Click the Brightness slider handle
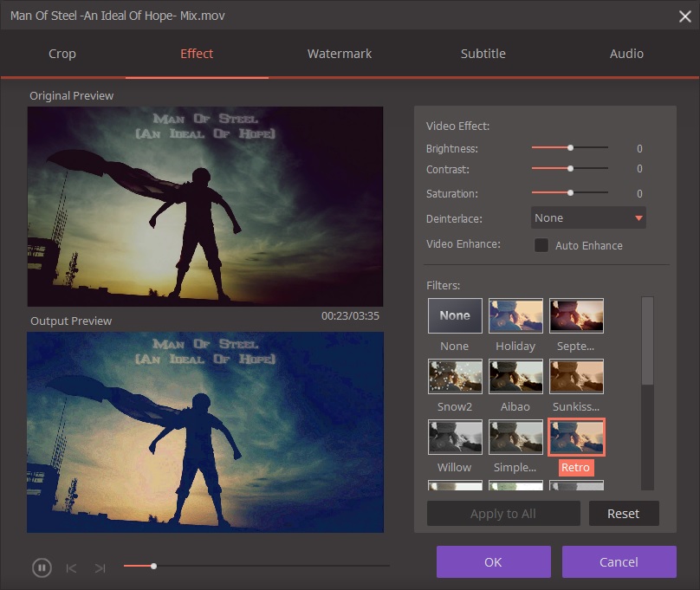The width and height of the screenshot is (700, 590). pos(570,147)
